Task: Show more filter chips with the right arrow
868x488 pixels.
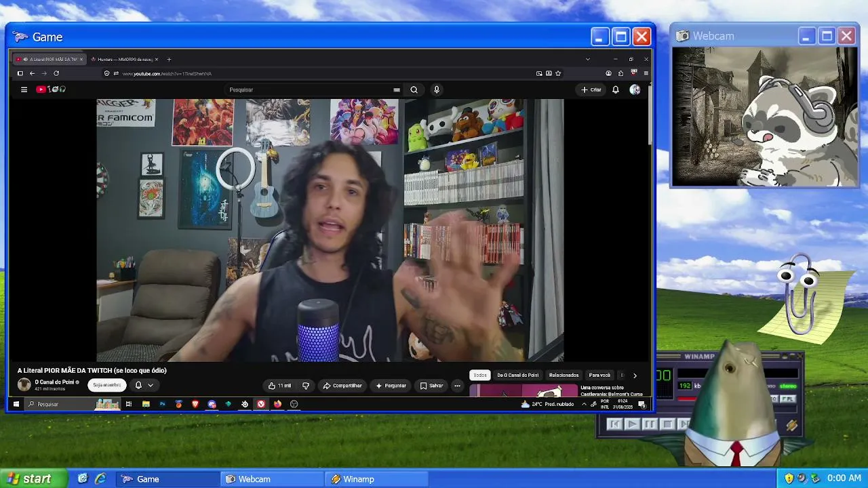Action: click(x=635, y=375)
